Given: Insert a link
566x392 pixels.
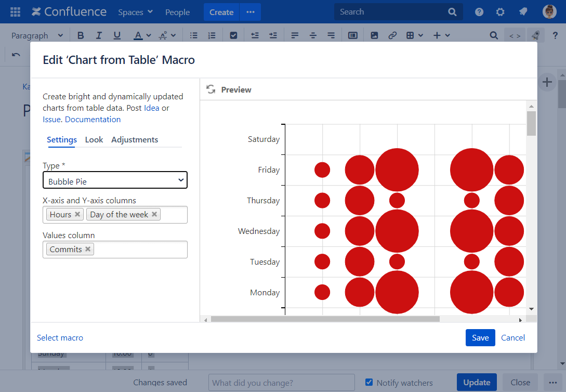Looking at the screenshot, I should click(x=392, y=35).
